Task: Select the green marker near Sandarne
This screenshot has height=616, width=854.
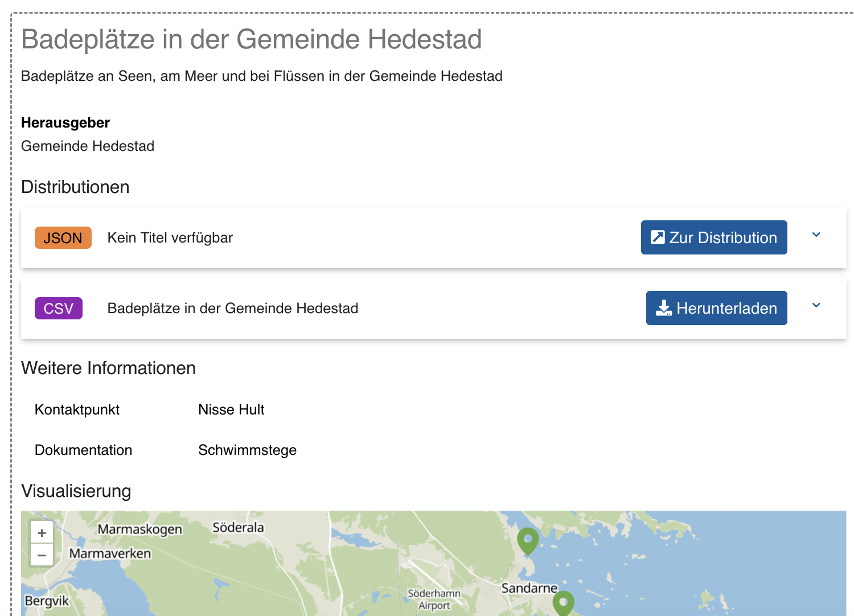Action: [563, 603]
